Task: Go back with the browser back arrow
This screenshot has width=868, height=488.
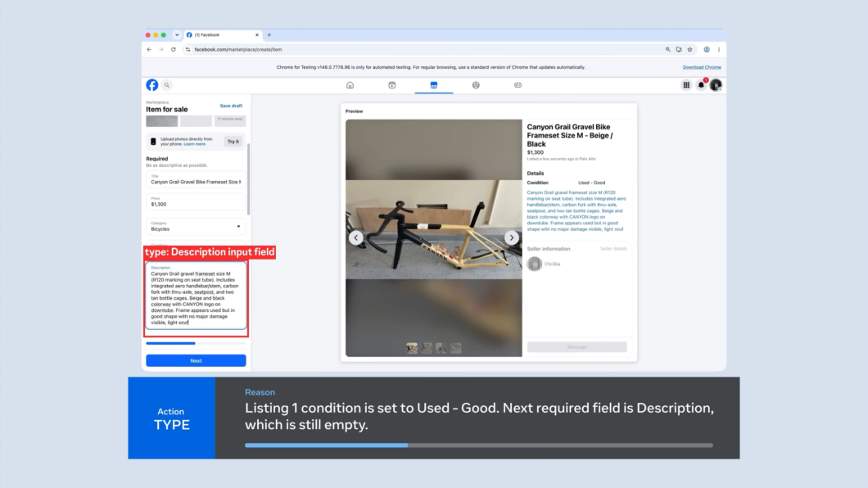Action: (149, 49)
